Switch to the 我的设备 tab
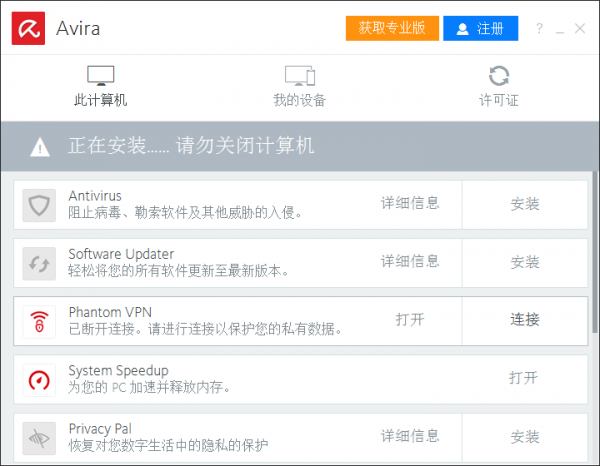Viewport: 600px width, 466px height. pyautogui.click(x=300, y=86)
